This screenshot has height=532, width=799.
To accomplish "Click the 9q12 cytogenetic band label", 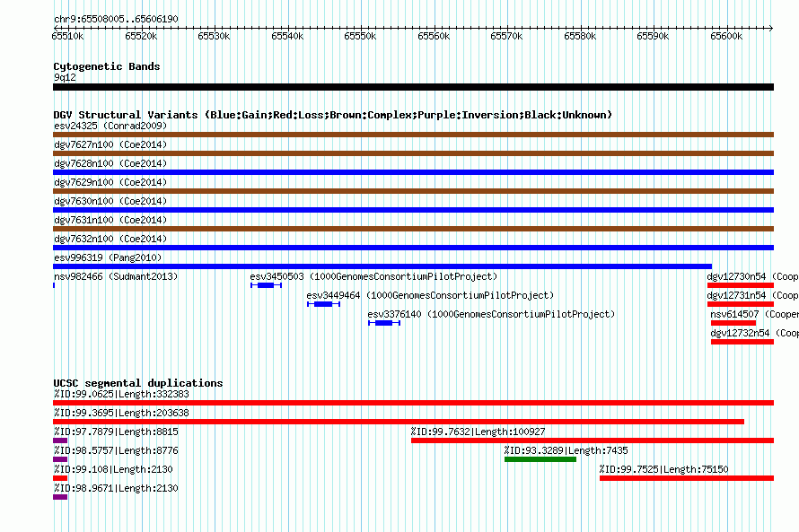I will coord(65,77).
